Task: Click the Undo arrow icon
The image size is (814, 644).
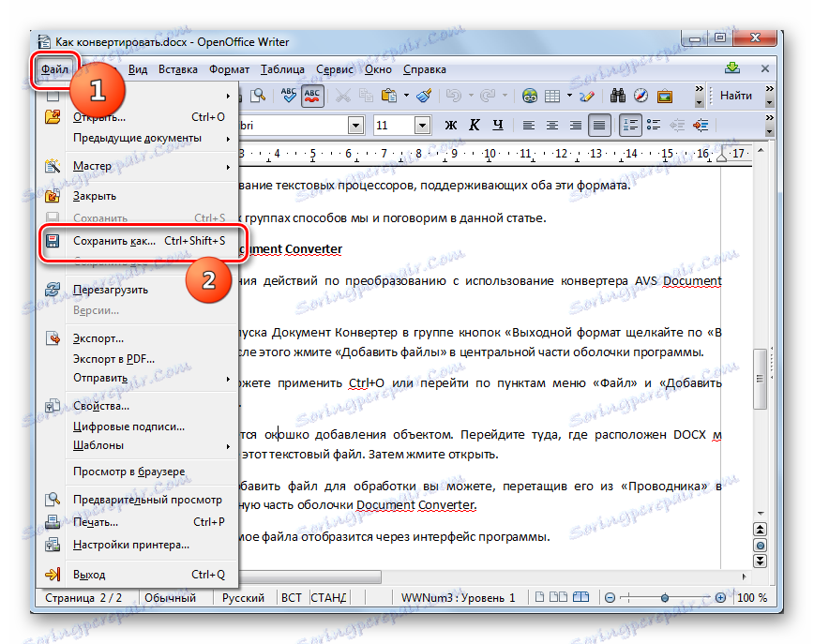Action: pos(454,96)
